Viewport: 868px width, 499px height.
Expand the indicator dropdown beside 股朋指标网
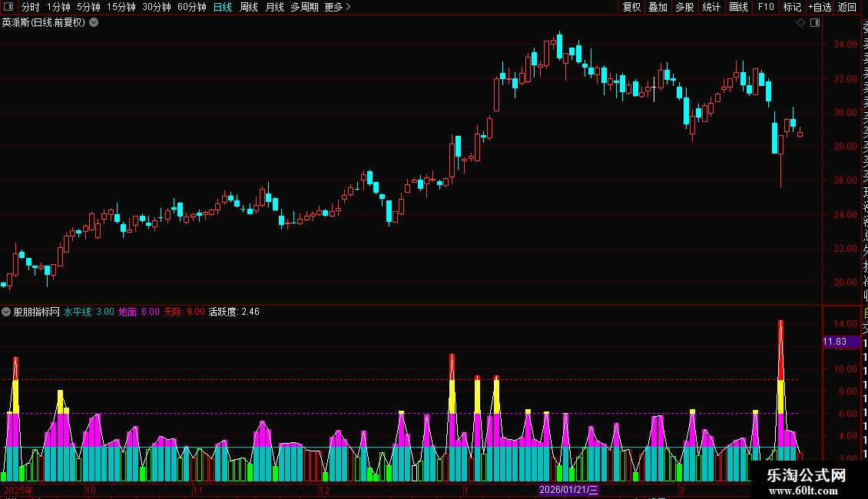coord(6,312)
